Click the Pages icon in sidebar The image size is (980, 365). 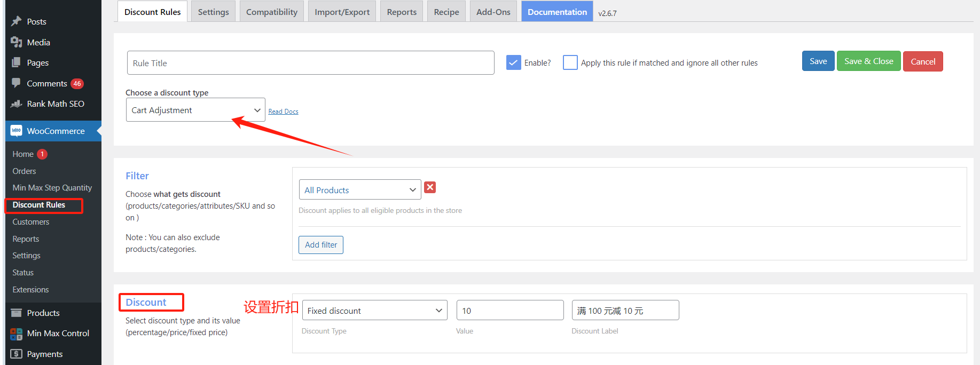16,62
